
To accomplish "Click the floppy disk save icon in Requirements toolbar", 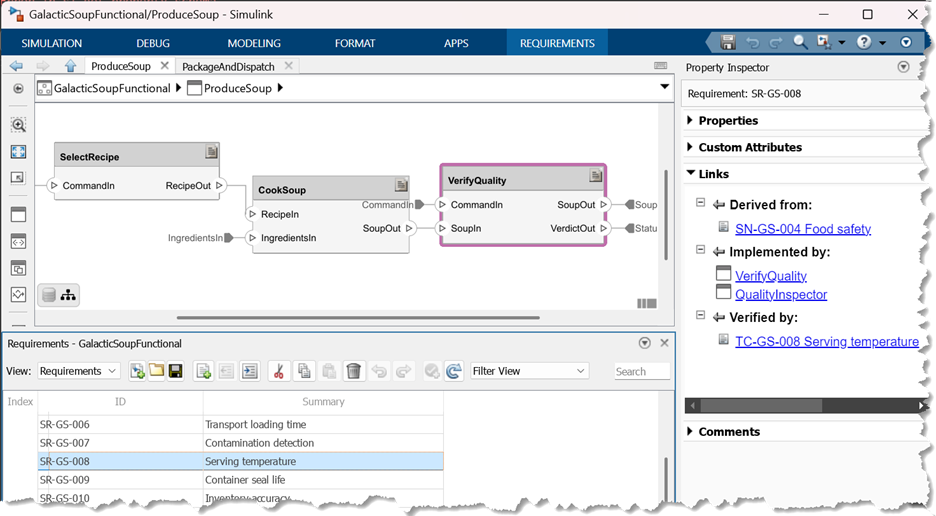I will tap(175, 371).
